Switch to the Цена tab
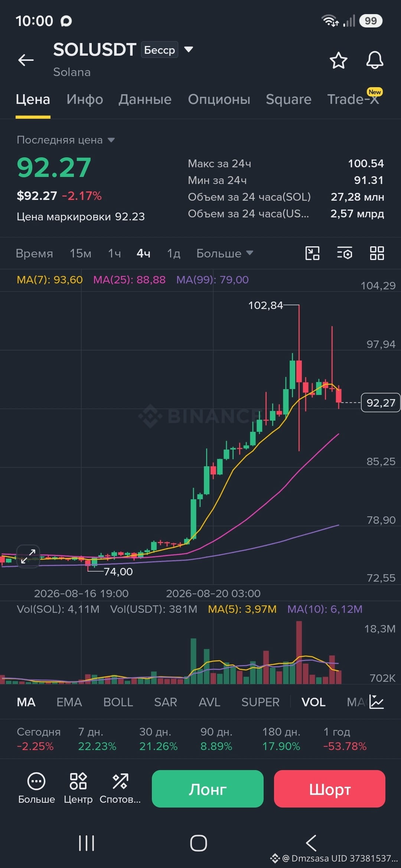The height and width of the screenshot is (868, 401). click(x=33, y=99)
